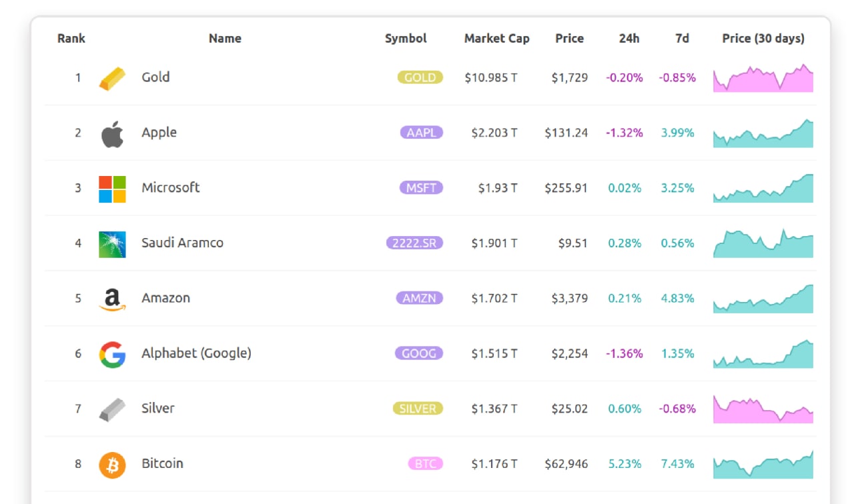Click Bitcoin 24h change 5.23%
The width and height of the screenshot is (854, 504).
(625, 465)
